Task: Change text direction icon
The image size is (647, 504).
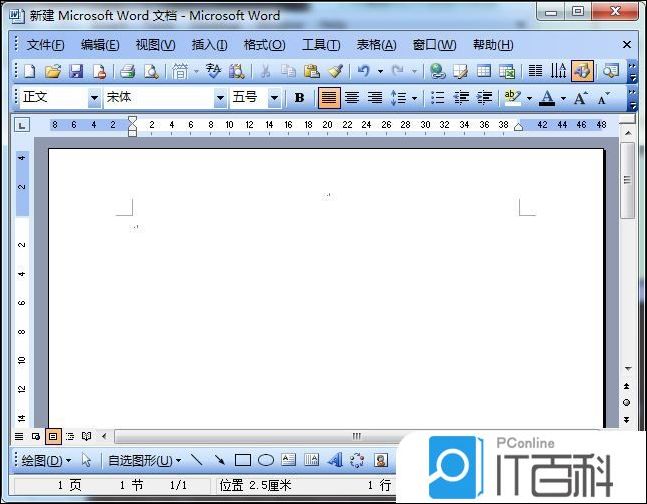Action: pos(558,71)
